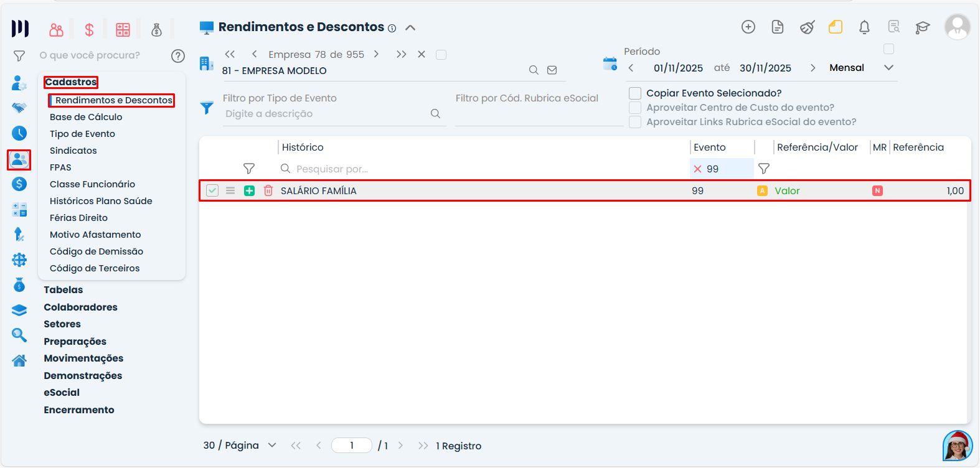Open Sindicatos submenu item
Screen dimensions: 980x468
(73, 151)
